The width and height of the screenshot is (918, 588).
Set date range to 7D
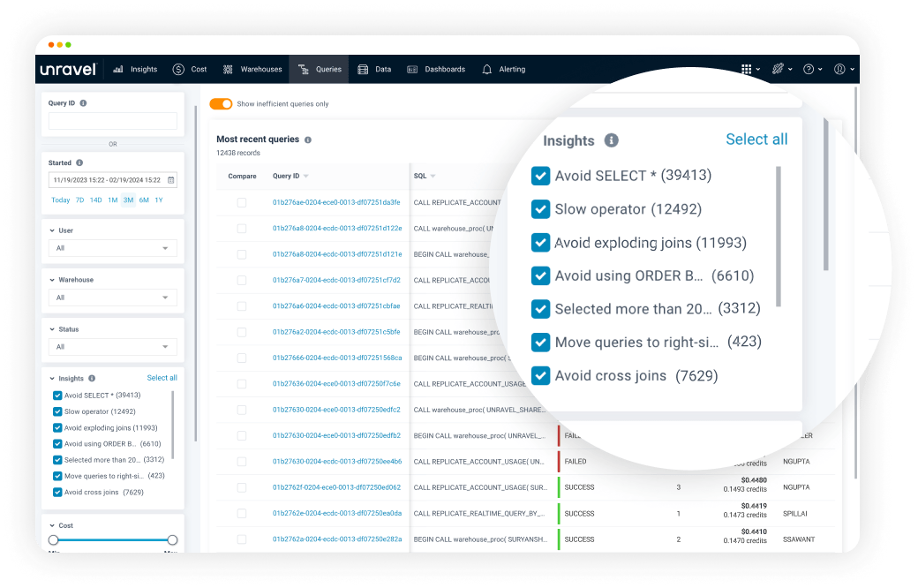[79, 200]
